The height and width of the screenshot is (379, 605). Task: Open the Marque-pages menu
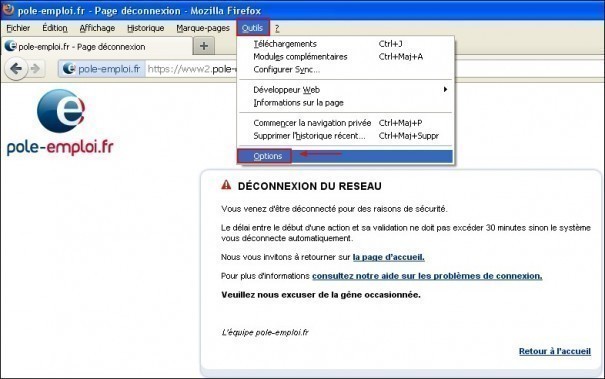tap(203, 28)
